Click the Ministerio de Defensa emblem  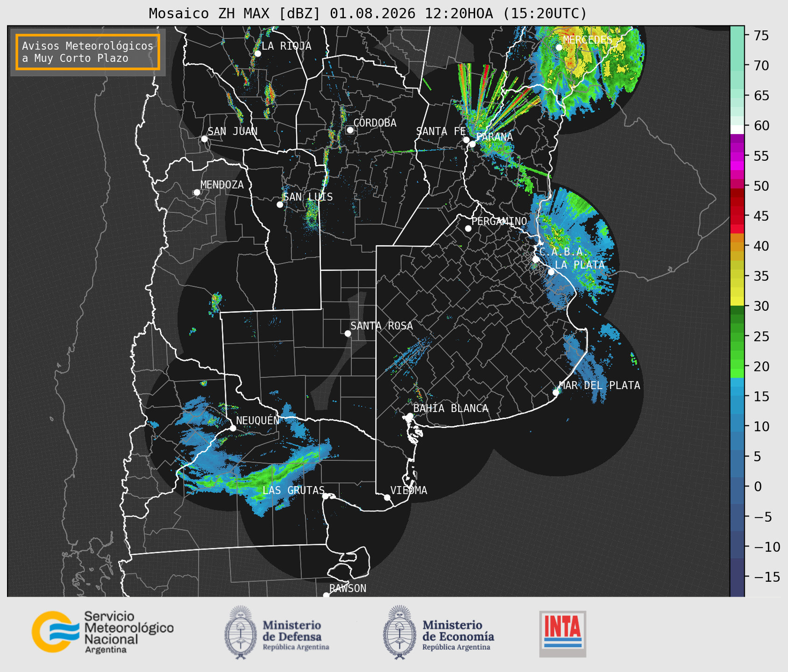point(240,632)
